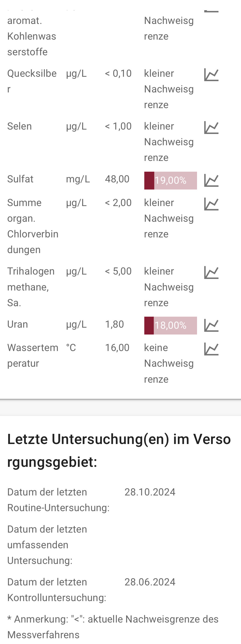Image resolution: width=241 pixels, height=644 pixels.
Task: Open the trend chart for Selen
Action: coord(211,128)
